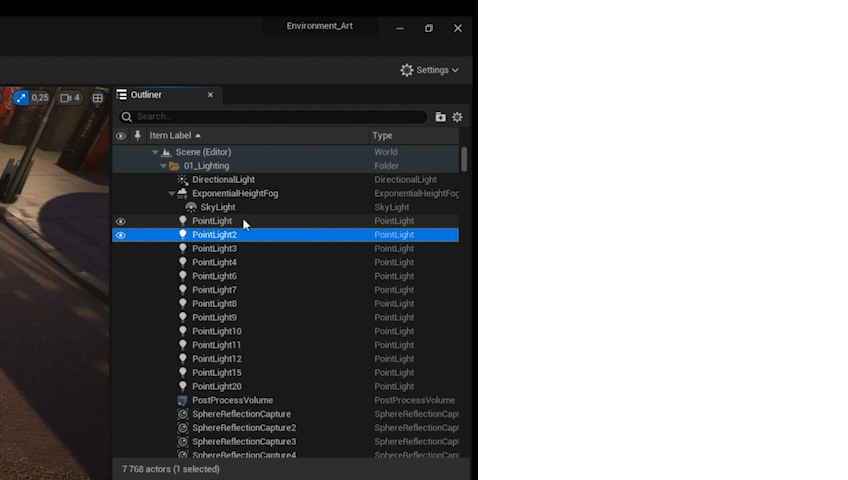Screen dimensions: 848x480
Task: Toggle visibility of PointLight
Action: point(121,221)
